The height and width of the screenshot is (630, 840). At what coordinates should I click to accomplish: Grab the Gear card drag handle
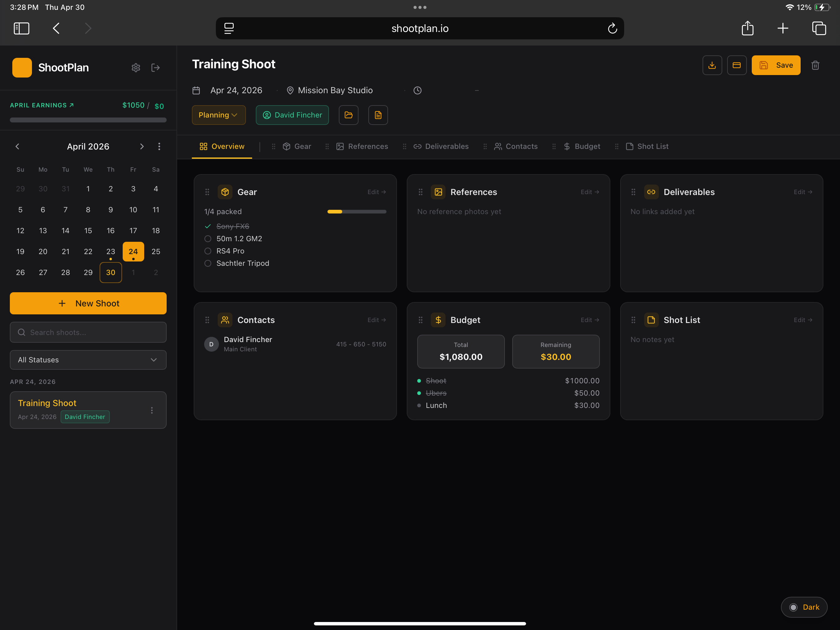(x=207, y=192)
